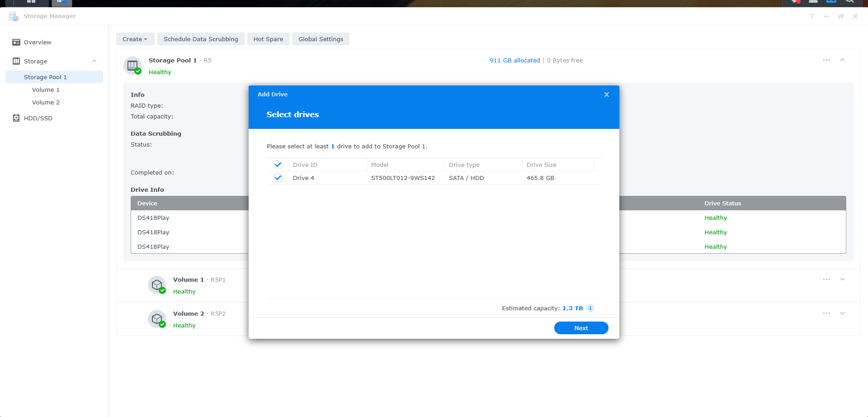
Task: Sort by Drive Size column header
Action: [558, 165]
